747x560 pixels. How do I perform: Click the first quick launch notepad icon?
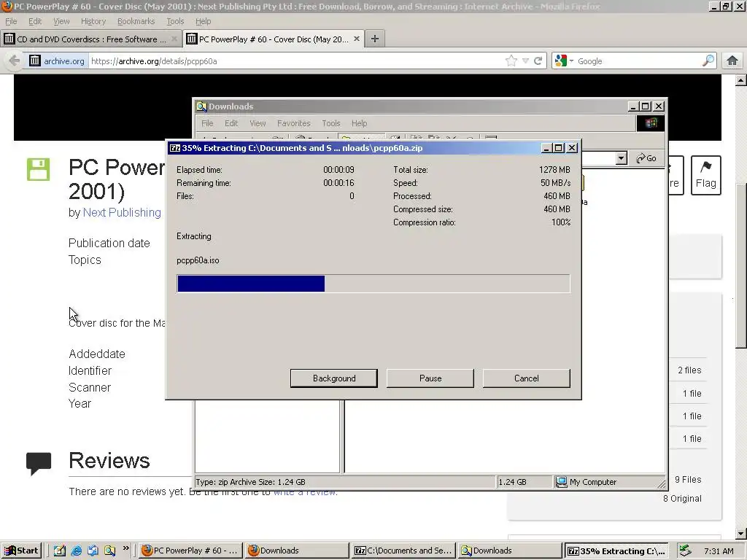(x=59, y=551)
